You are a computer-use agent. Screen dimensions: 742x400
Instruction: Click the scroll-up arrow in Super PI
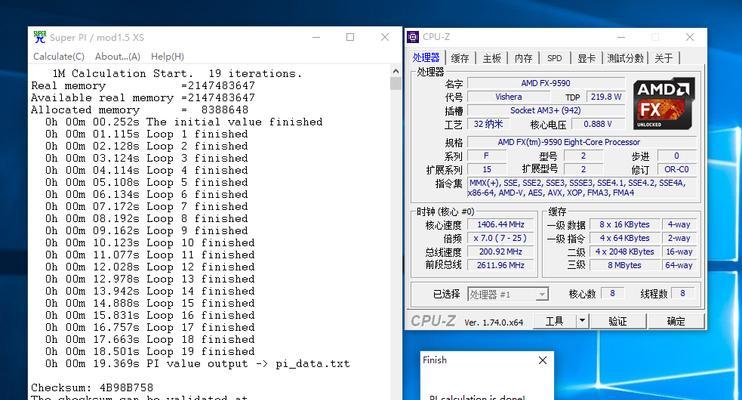(x=396, y=71)
